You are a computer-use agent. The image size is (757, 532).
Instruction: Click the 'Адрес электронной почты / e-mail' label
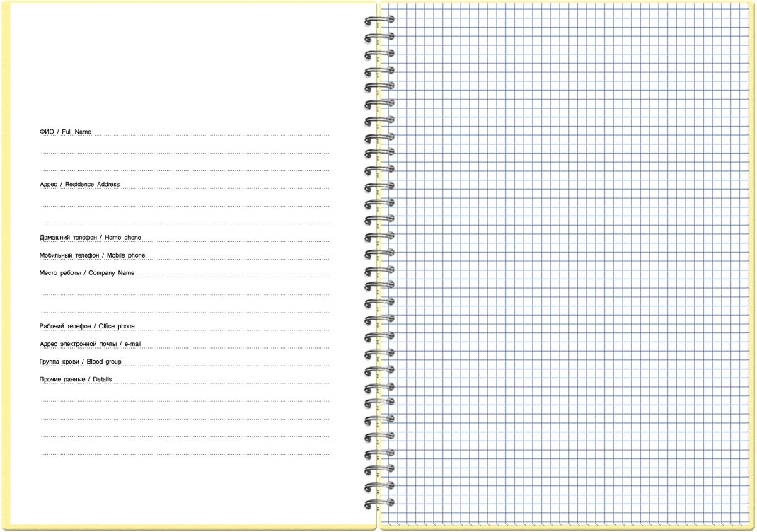(91, 345)
